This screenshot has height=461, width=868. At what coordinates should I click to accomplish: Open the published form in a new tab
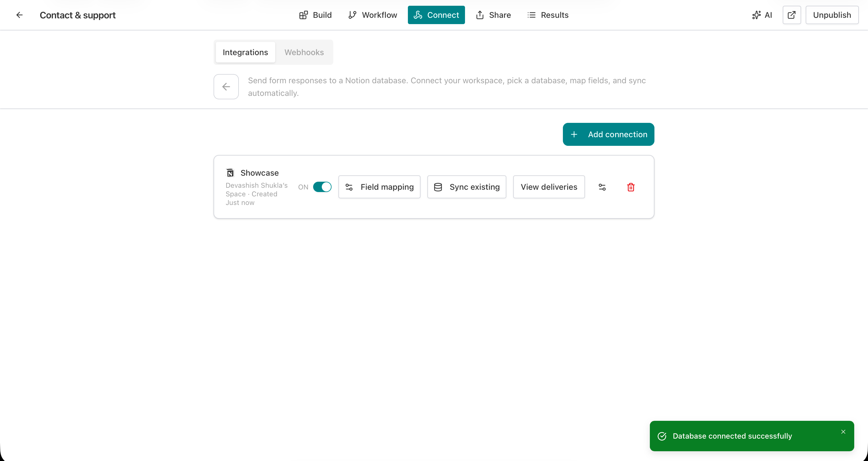coord(792,15)
